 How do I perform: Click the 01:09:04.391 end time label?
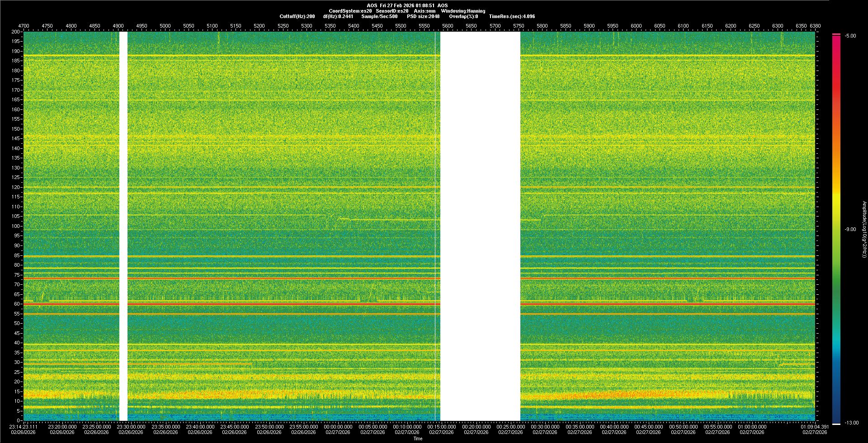point(815,427)
